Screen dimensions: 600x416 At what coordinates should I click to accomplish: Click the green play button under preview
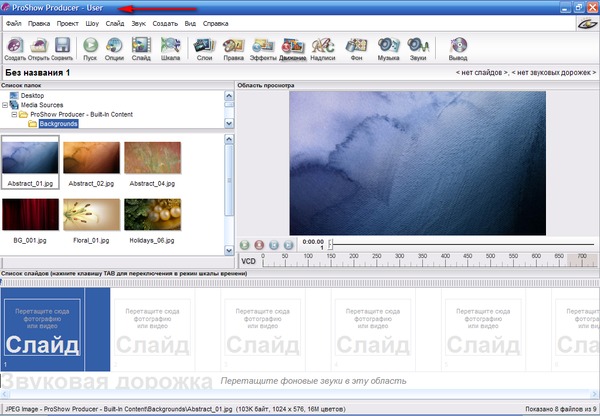coord(245,245)
